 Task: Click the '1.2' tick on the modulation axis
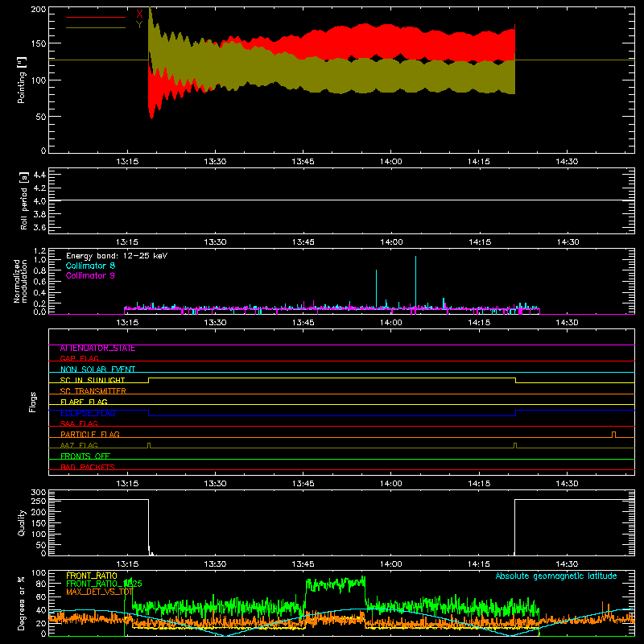[39, 251]
